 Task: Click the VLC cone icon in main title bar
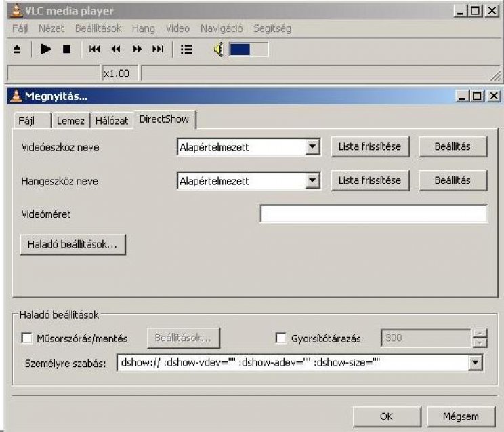point(16,10)
